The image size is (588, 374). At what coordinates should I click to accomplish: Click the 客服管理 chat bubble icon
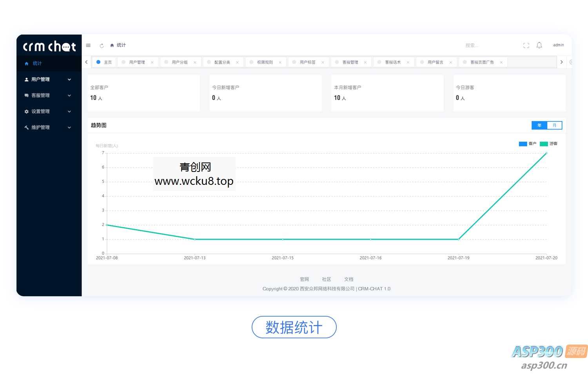coord(26,95)
